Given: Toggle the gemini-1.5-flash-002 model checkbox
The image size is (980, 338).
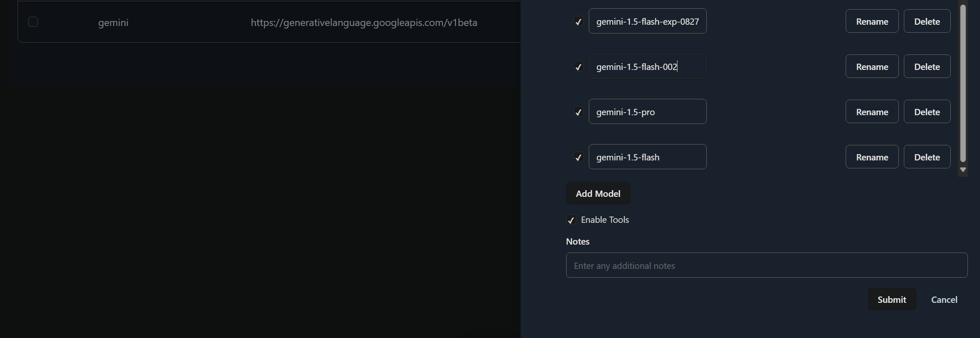Looking at the screenshot, I should [578, 67].
